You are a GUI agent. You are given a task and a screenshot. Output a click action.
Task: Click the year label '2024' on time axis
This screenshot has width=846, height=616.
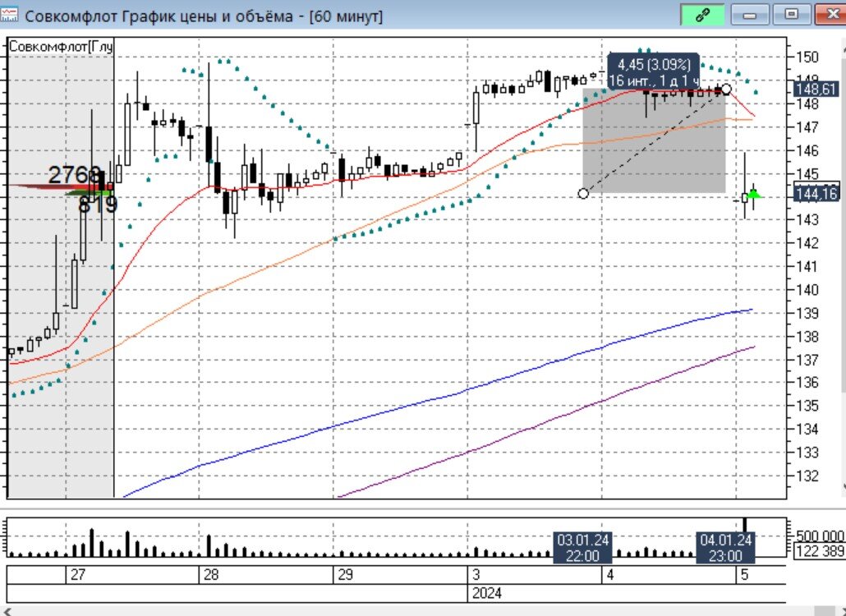pyautogui.click(x=487, y=593)
